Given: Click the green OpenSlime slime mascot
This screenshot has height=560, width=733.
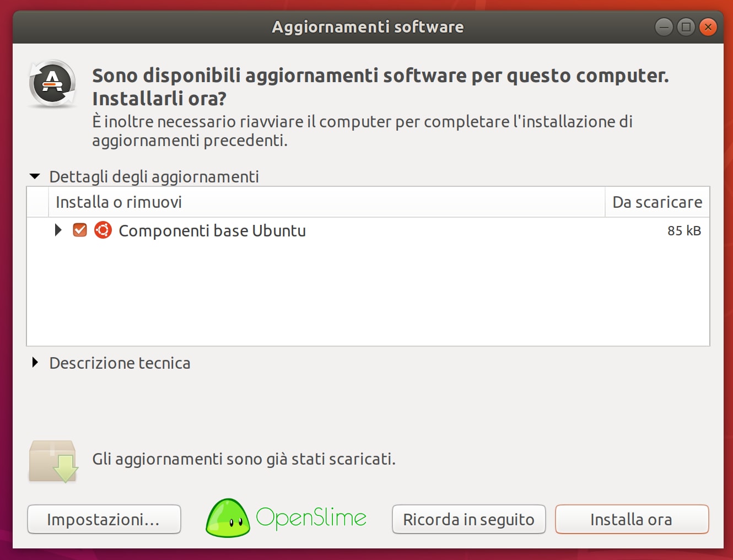Looking at the screenshot, I should click(x=227, y=518).
